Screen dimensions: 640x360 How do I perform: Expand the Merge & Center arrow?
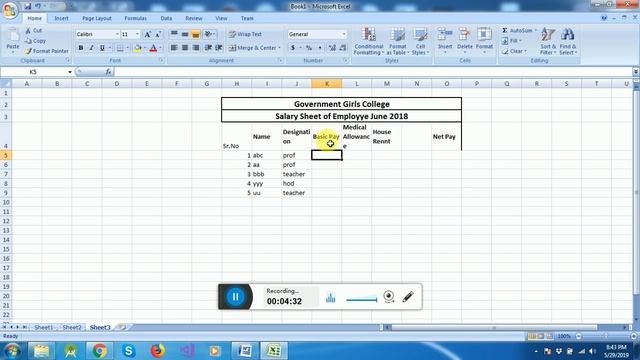tap(279, 48)
